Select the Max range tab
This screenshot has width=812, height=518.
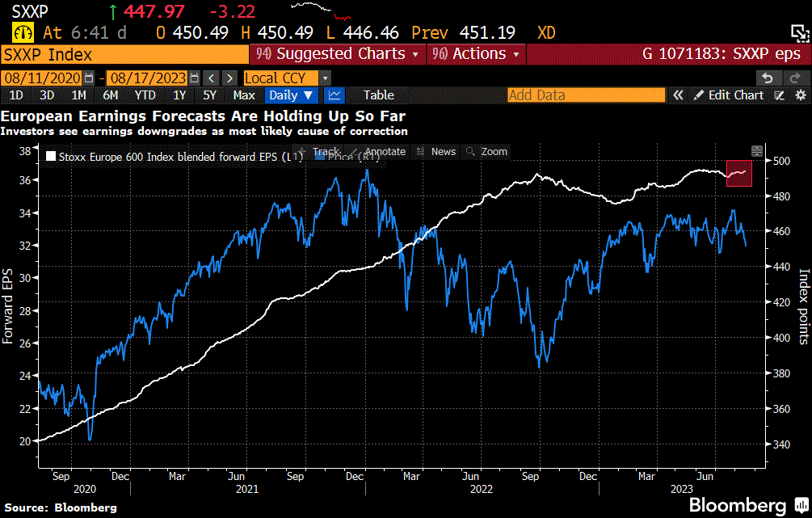(x=244, y=95)
